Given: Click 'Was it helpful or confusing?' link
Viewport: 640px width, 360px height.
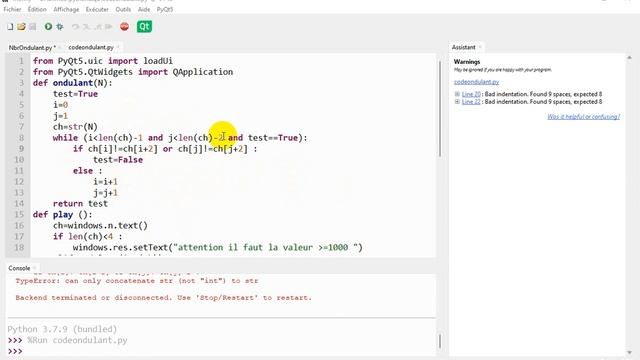Looking at the screenshot, I should [x=583, y=117].
